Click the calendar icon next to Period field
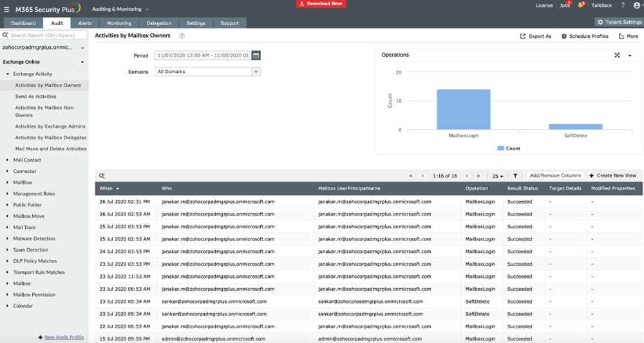 click(256, 55)
